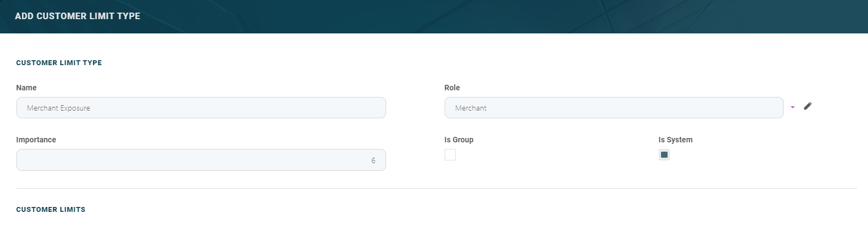Click the Is System label text
Screen dimensions: 868x242
click(675, 140)
